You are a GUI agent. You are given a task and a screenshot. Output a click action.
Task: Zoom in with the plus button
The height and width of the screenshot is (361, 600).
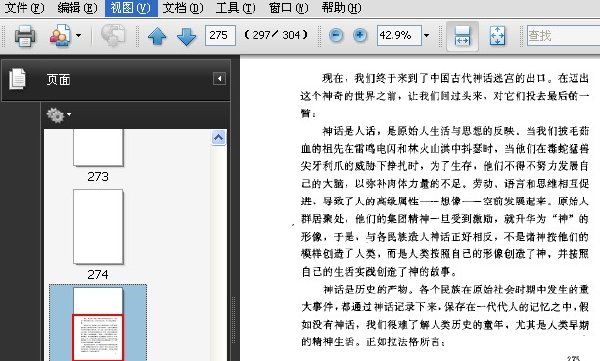click(360, 36)
